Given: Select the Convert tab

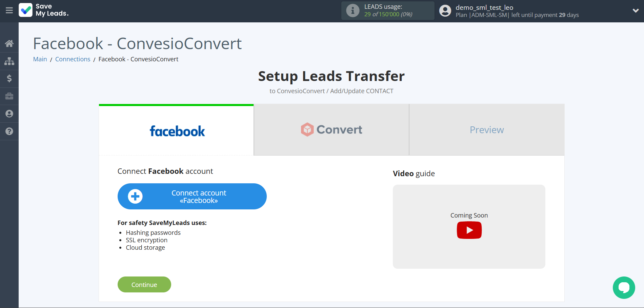Looking at the screenshot, I should click(x=331, y=130).
